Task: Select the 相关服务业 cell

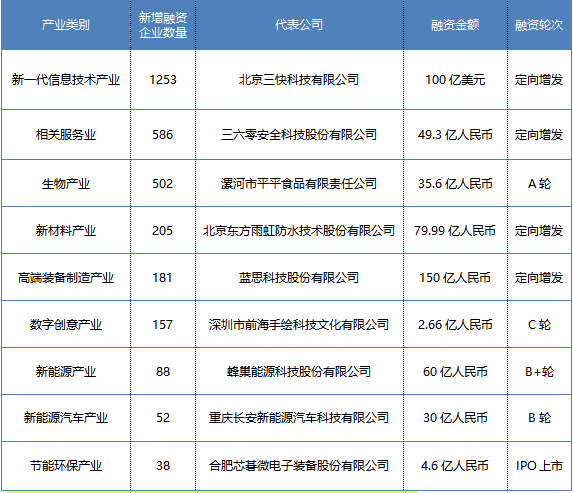Action: (66, 134)
